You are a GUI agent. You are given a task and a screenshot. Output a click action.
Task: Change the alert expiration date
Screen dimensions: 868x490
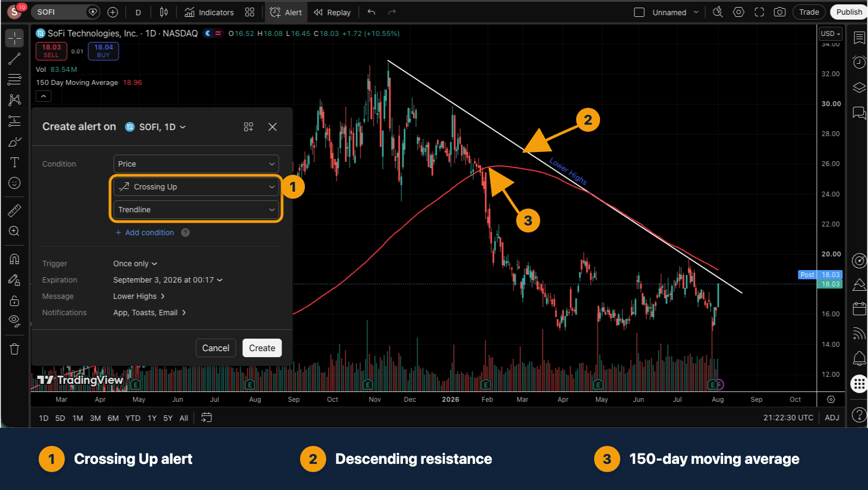click(x=168, y=280)
